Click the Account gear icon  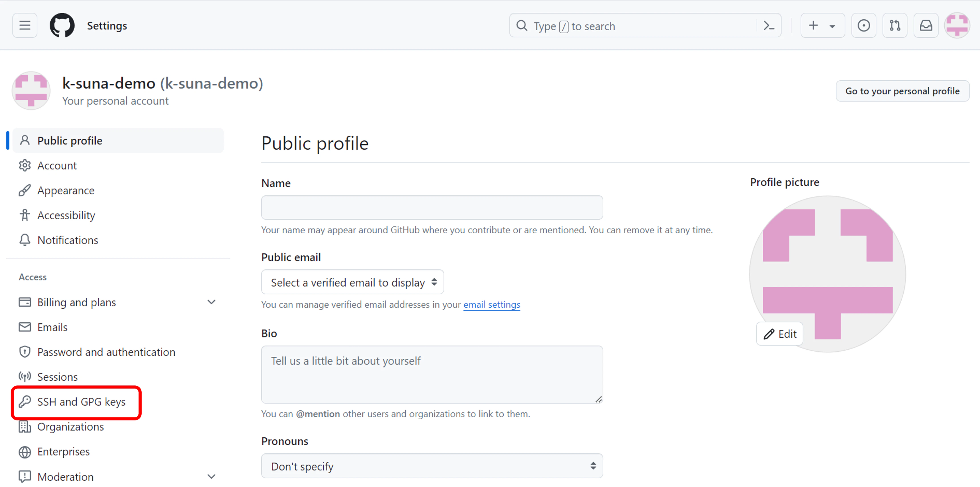[25, 165]
